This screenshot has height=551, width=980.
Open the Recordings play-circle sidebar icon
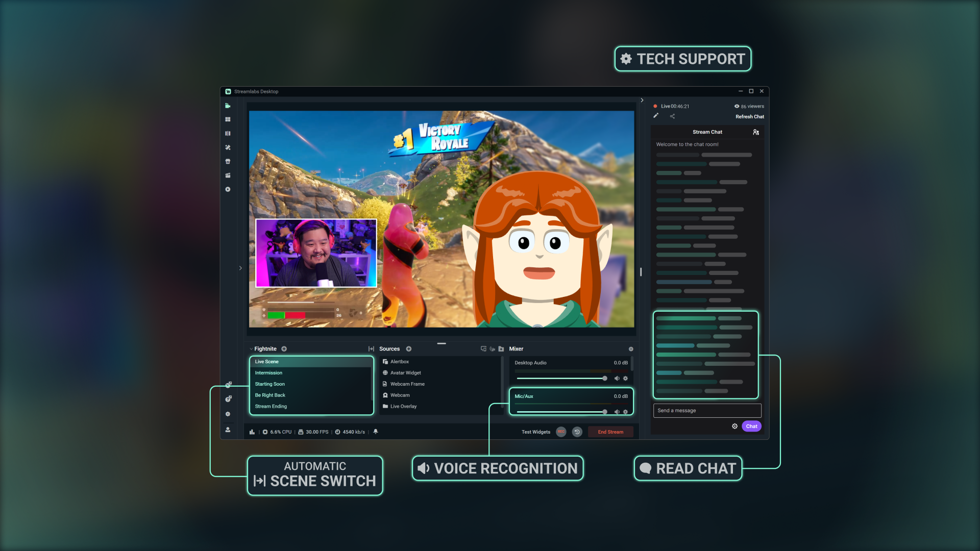(x=228, y=189)
